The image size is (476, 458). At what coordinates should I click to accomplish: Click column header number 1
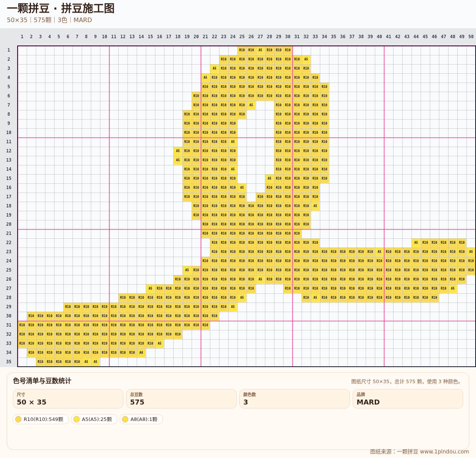point(22,37)
